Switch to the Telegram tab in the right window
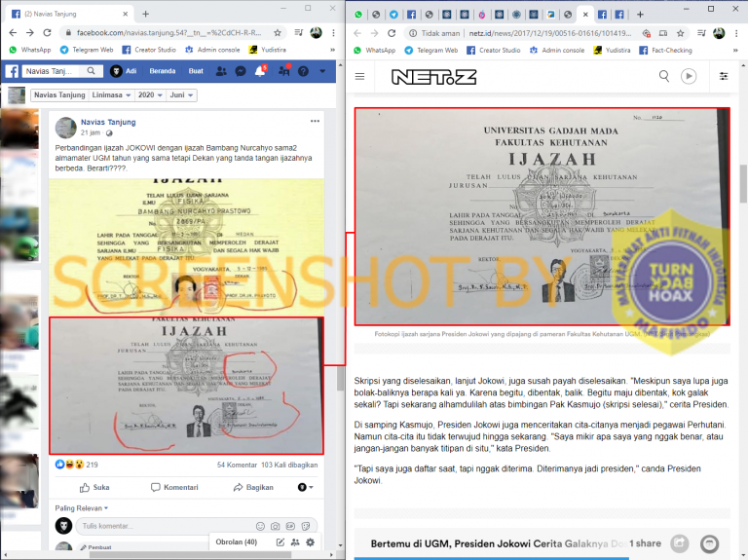 coord(393,15)
